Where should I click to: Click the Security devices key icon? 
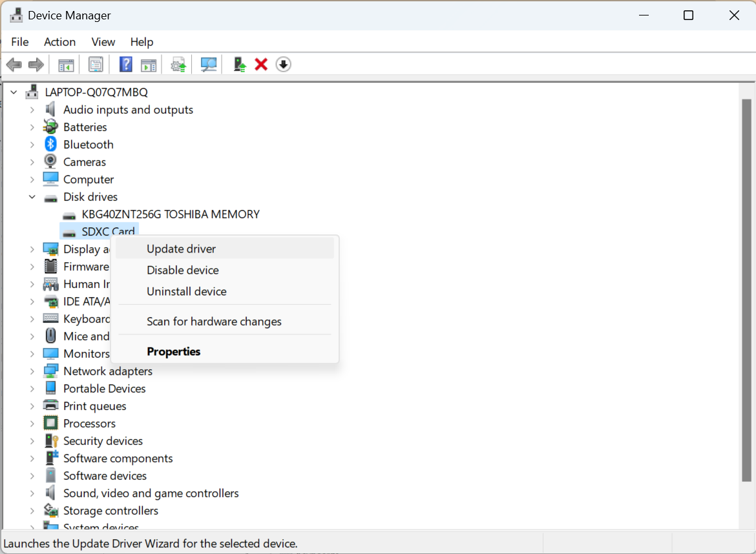(x=51, y=440)
